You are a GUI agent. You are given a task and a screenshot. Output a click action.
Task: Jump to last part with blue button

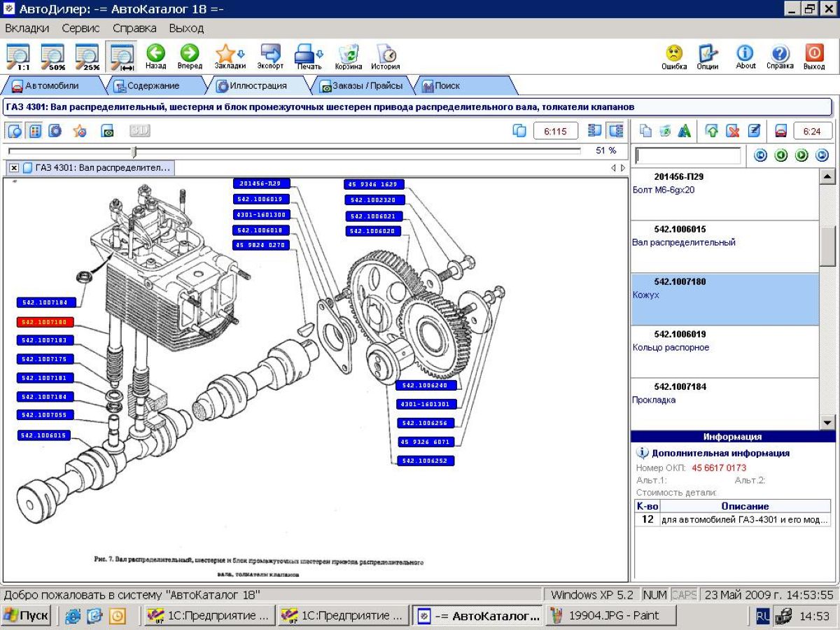click(822, 155)
